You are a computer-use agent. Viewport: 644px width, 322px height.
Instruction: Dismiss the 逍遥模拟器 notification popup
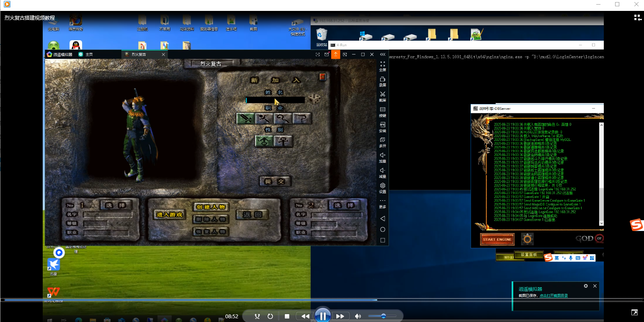[x=595, y=286]
